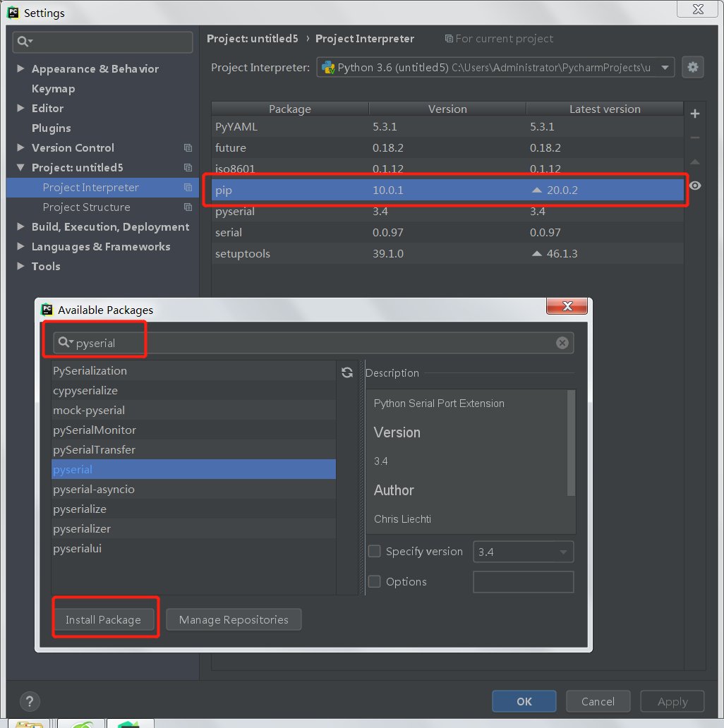The width and height of the screenshot is (724, 728).
Task: Click the minus icon to uninstall package
Action: (x=695, y=138)
